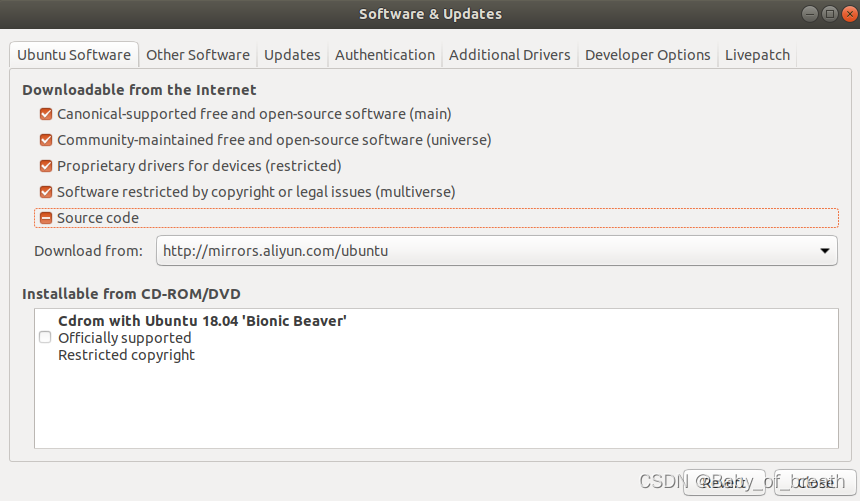
Task: Toggle Community-maintained software (universe) checkbox
Action: [46, 140]
